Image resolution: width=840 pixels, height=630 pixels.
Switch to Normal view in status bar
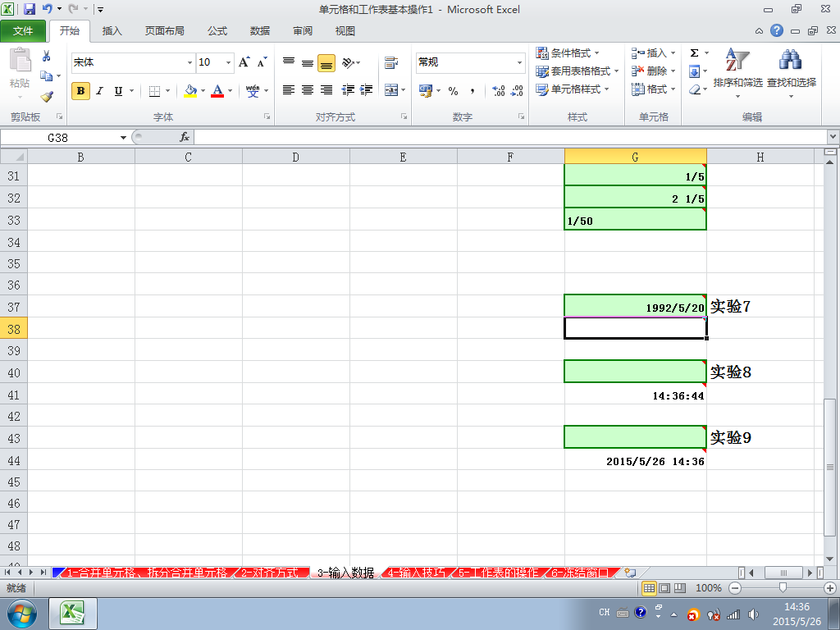(649, 588)
